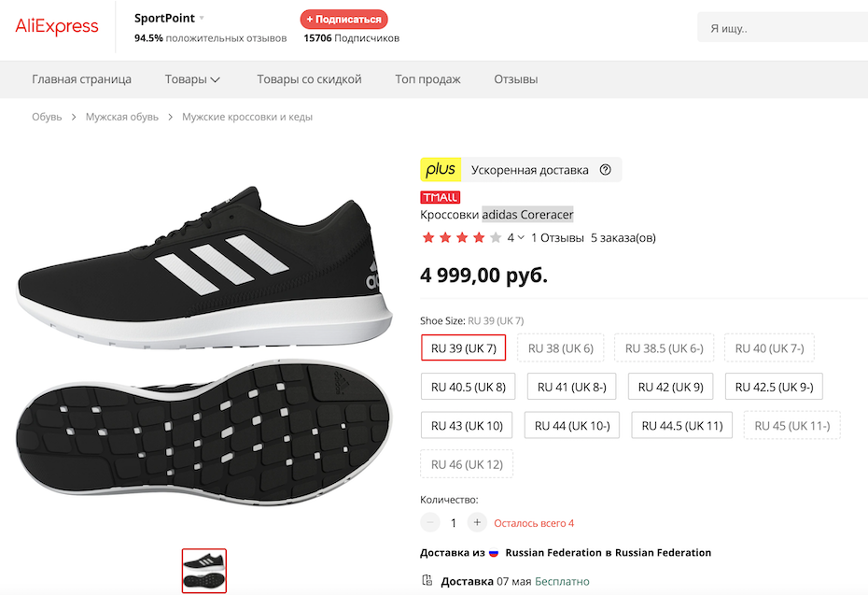
Task: Select shoe size RU 39 (UK 7)
Action: click(463, 348)
